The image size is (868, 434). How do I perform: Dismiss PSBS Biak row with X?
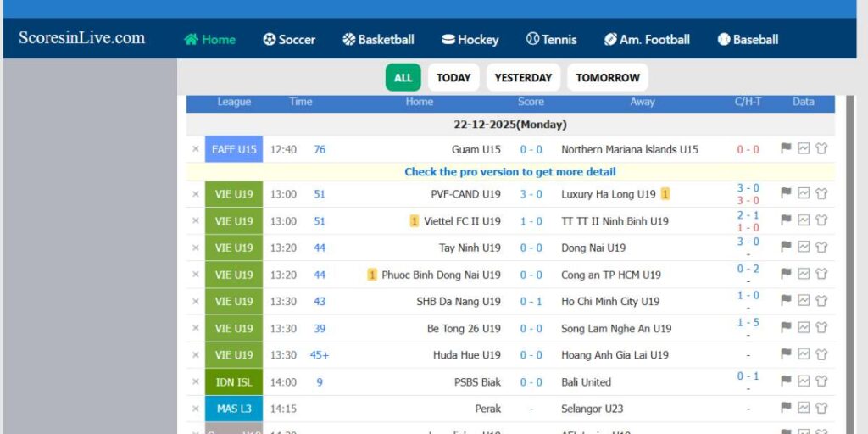pos(195,381)
